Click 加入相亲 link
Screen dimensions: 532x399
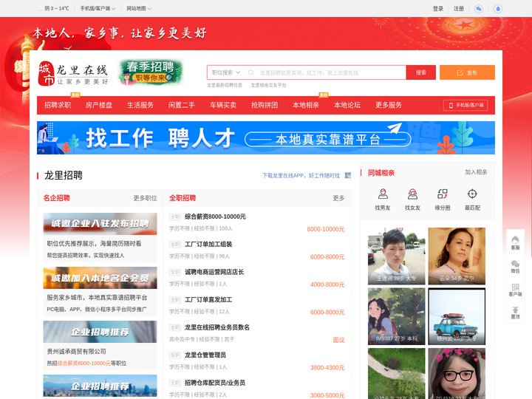click(x=476, y=172)
